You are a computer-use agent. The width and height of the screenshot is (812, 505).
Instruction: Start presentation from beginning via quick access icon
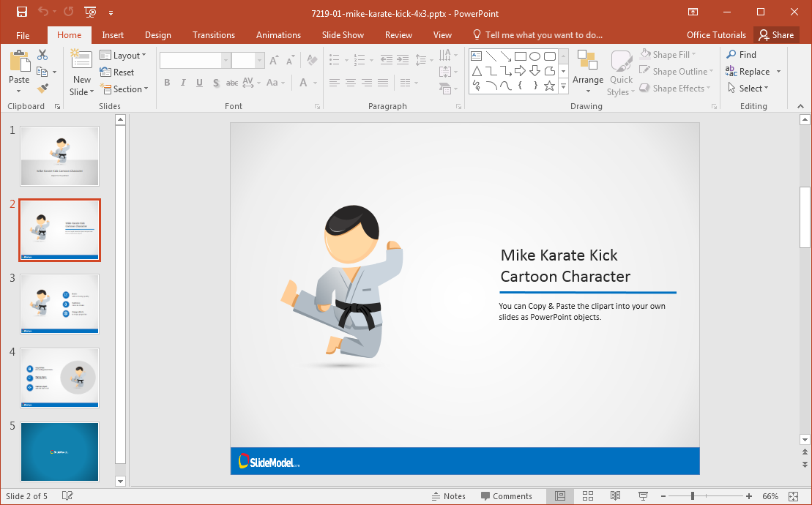pos(90,12)
